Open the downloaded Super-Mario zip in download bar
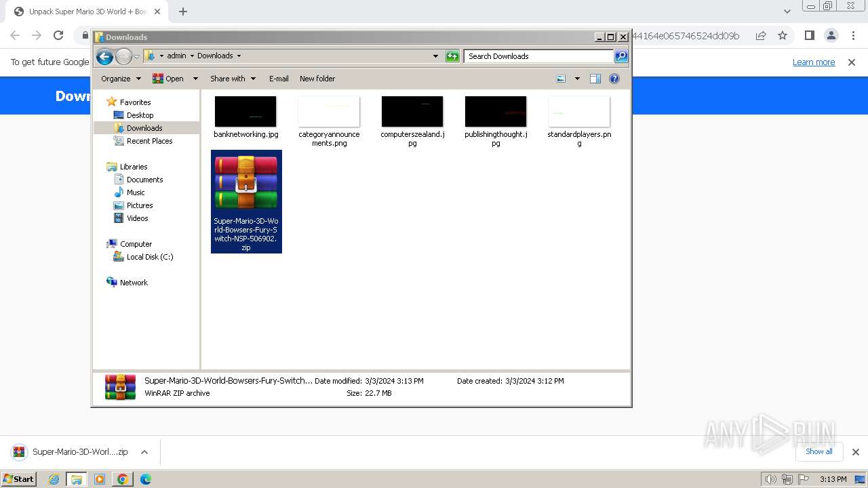The height and width of the screenshot is (488, 868). click(x=71, y=452)
